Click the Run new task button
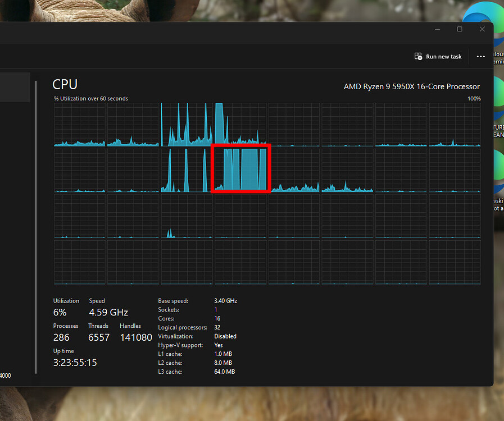Image resolution: width=504 pixels, height=421 pixels. (x=438, y=57)
